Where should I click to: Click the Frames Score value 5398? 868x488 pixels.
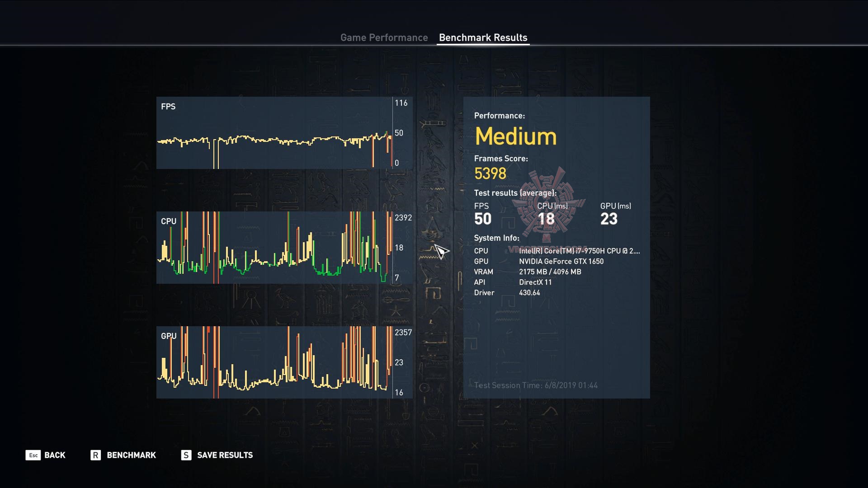490,174
